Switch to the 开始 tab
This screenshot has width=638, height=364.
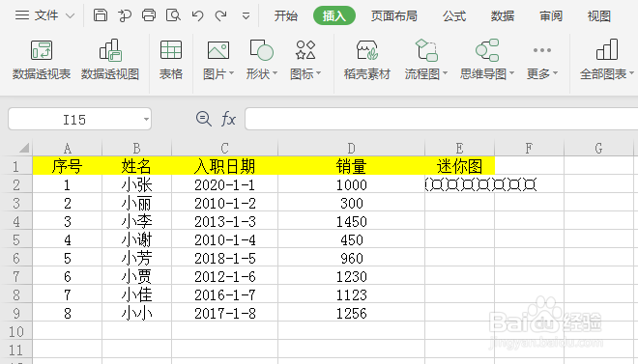tap(285, 15)
